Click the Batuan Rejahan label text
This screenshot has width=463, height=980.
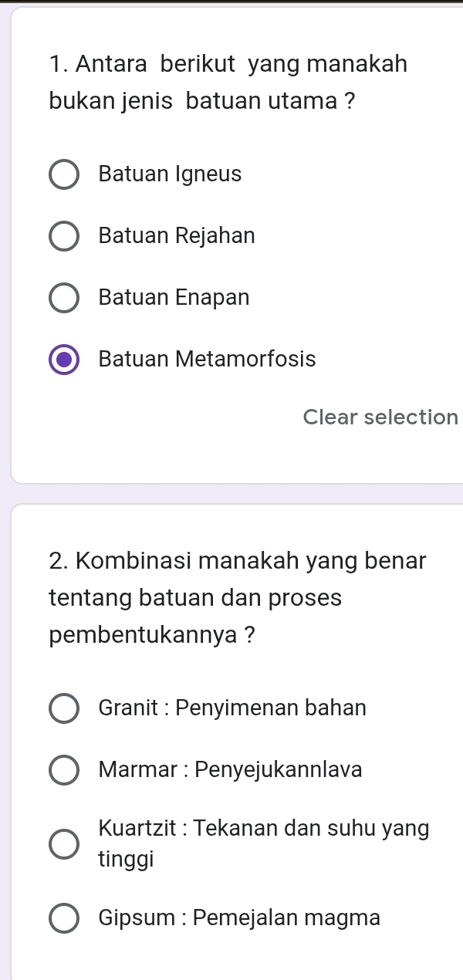pyautogui.click(x=176, y=235)
